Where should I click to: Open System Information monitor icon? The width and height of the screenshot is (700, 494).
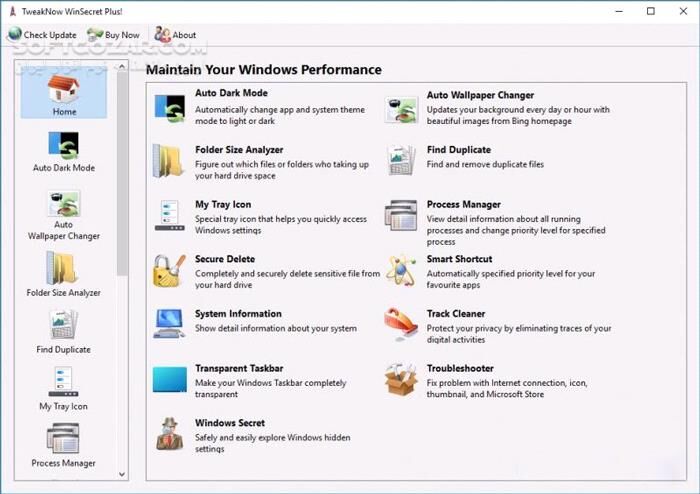tap(169, 324)
